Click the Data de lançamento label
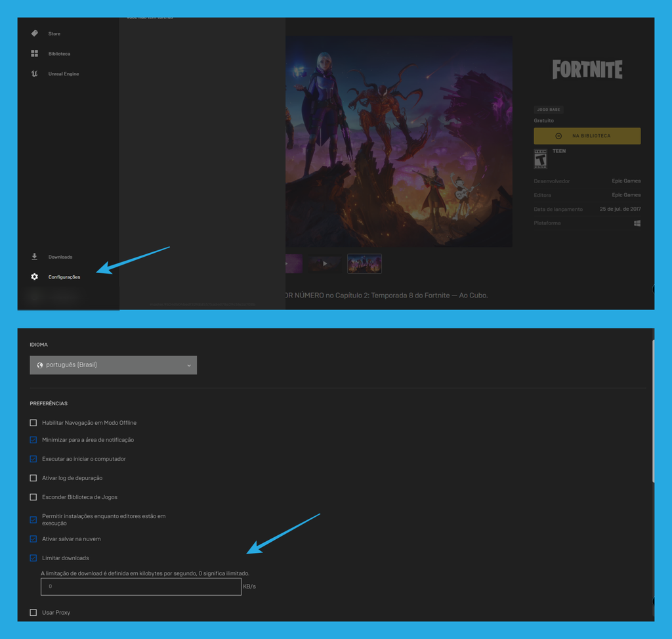This screenshot has height=639, width=672. coord(558,209)
